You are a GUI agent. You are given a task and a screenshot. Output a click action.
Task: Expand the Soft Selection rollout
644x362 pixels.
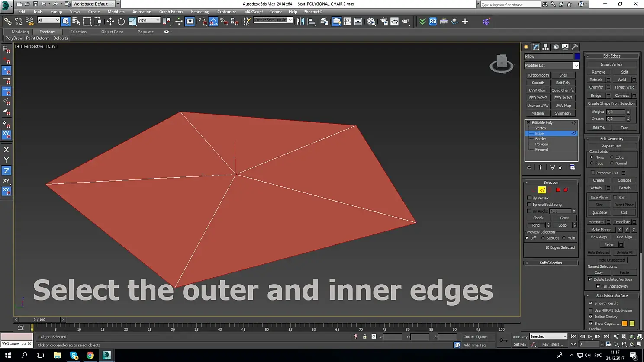click(551, 263)
